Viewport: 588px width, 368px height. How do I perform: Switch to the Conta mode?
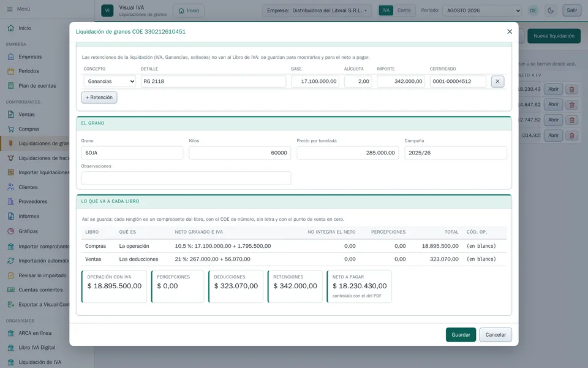tap(404, 10)
